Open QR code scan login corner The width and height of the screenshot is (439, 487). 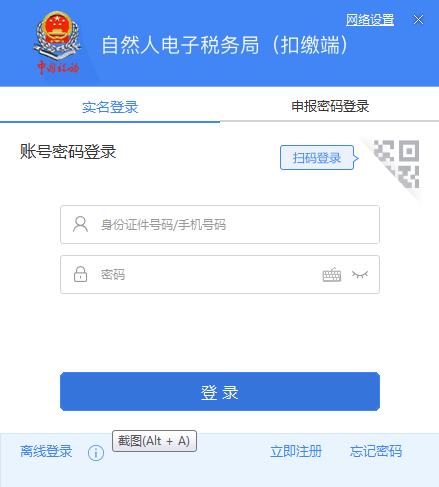pos(396,164)
